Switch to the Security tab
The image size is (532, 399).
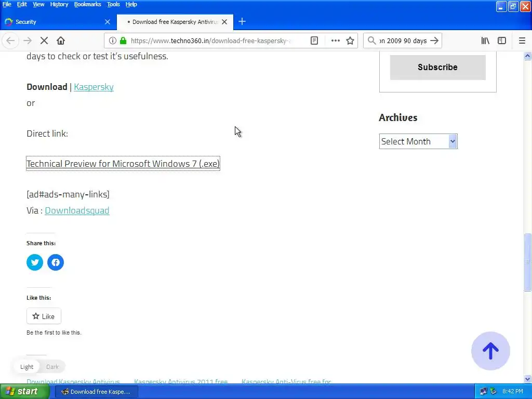point(58,22)
